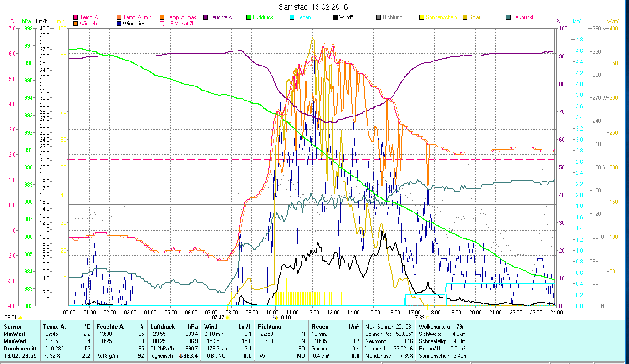Click the 'Neumond' date entry

click(x=376, y=341)
